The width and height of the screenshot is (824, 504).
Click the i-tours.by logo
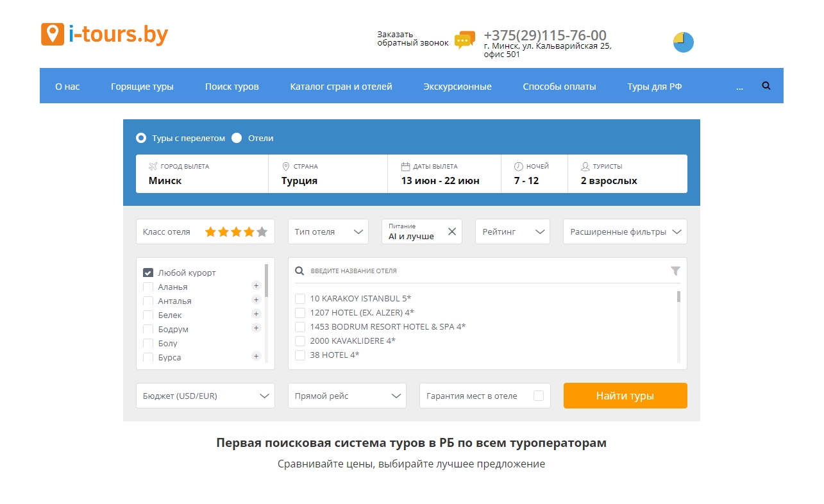pos(105,34)
